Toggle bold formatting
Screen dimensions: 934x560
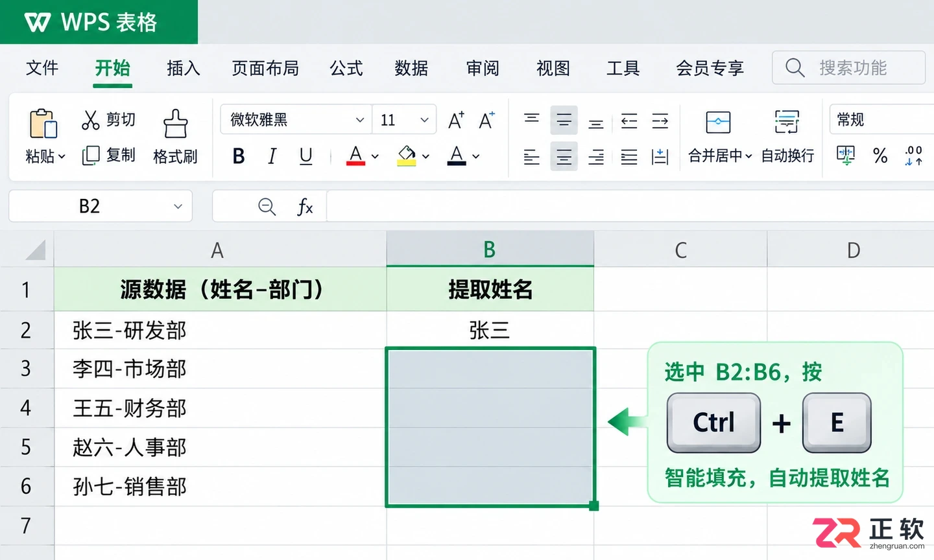tap(239, 156)
